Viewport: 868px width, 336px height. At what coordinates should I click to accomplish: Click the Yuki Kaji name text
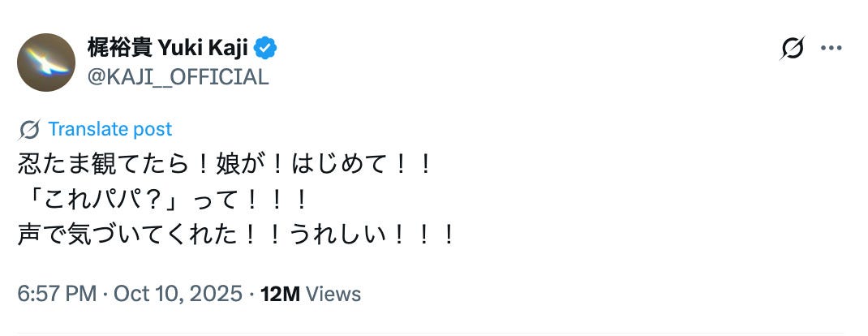206,49
